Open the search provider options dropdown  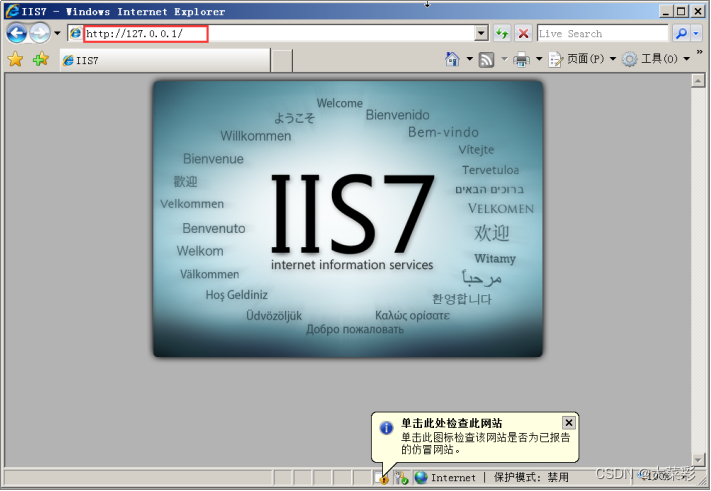click(696, 33)
